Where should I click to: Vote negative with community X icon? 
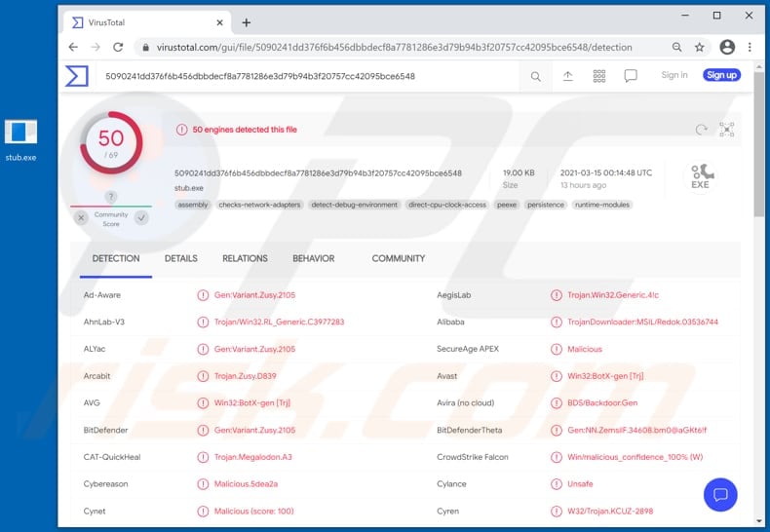point(82,217)
